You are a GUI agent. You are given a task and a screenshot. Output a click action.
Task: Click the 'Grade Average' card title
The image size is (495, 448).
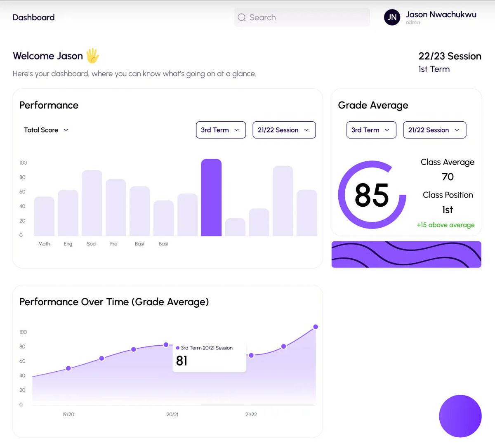pyautogui.click(x=373, y=105)
